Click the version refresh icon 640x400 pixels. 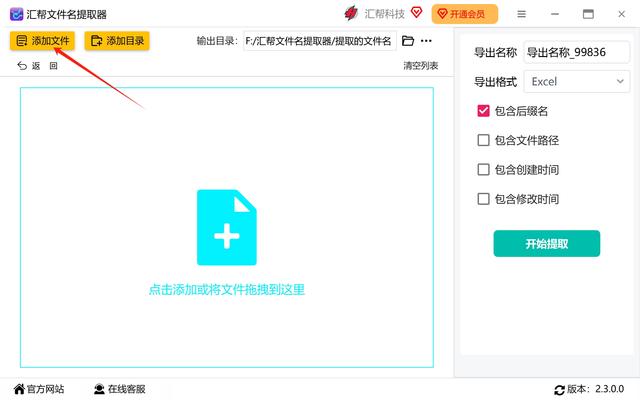tap(559, 389)
